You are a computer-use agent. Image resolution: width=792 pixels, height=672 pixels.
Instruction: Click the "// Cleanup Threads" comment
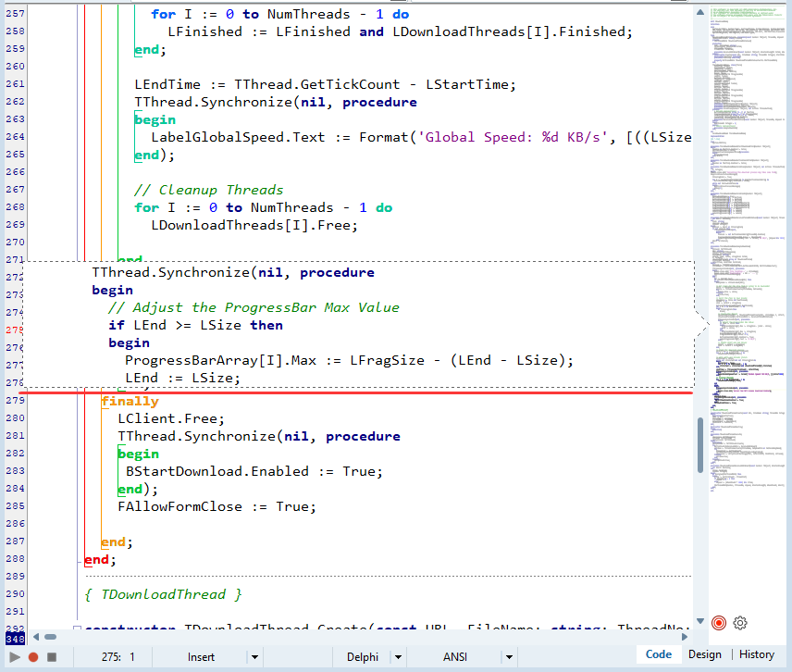[208, 190]
